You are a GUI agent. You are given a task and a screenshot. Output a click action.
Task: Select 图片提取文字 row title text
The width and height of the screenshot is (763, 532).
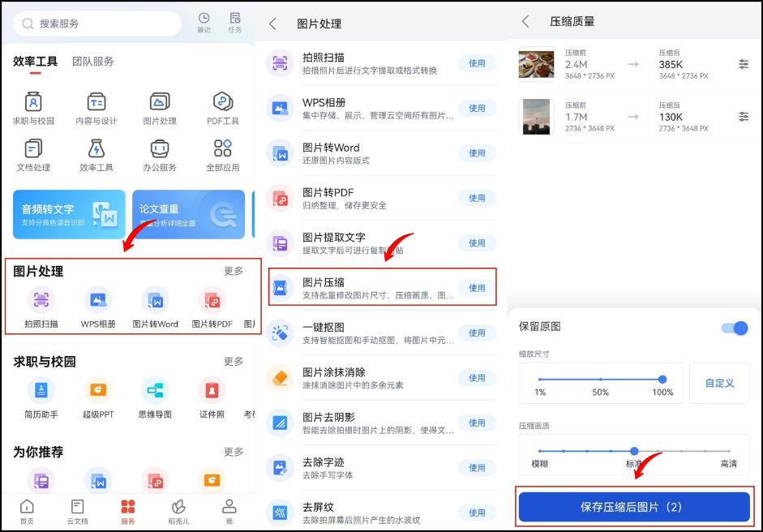(334, 238)
